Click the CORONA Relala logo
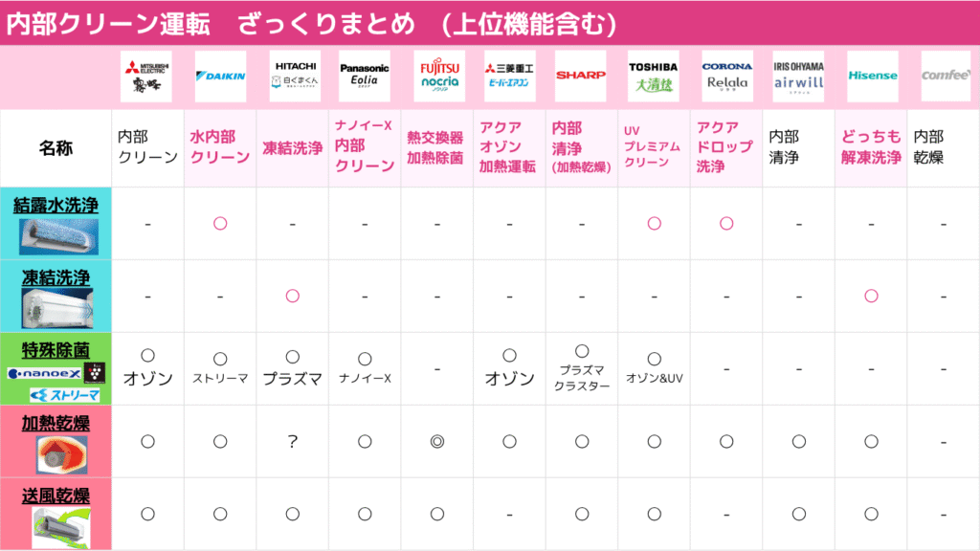Viewport: 980px width, 551px height. point(727,77)
